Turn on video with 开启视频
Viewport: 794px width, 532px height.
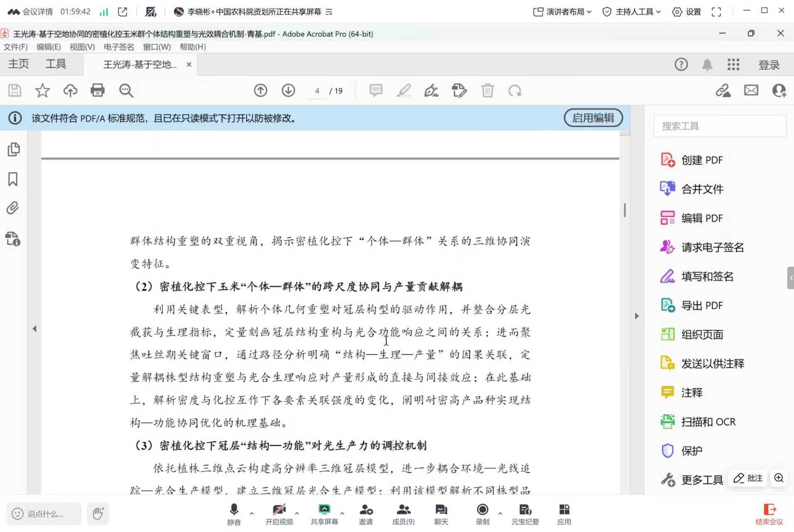[x=279, y=513]
